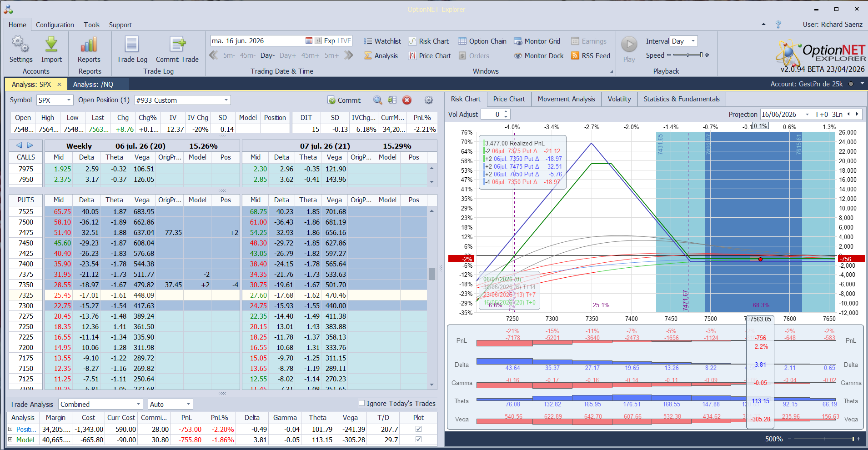
Task: Open the Monitor Grid window
Action: 537,41
